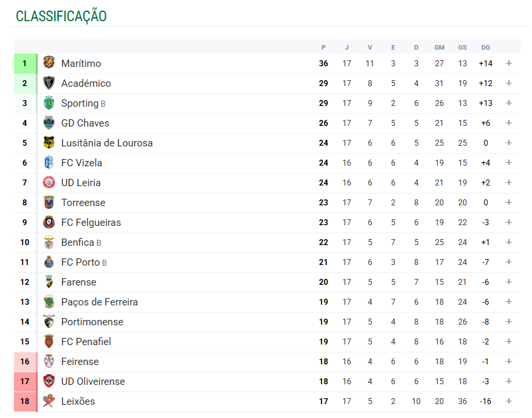Screen dimensions: 532x418
Task: Click the GM goals scored header
Action: [x=439, y=47]
